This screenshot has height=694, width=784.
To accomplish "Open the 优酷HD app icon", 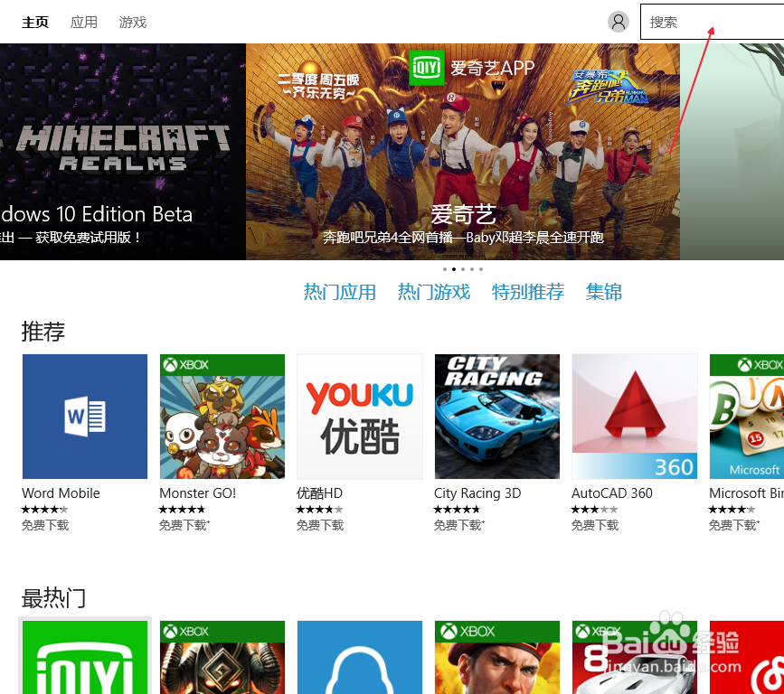I will (x=360, y=417).
